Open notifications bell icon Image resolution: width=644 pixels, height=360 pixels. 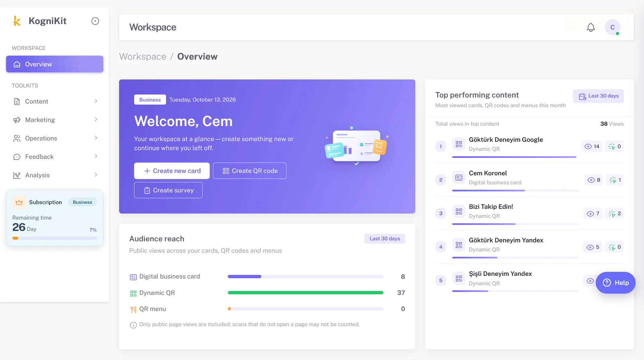(x=591, y=27)
